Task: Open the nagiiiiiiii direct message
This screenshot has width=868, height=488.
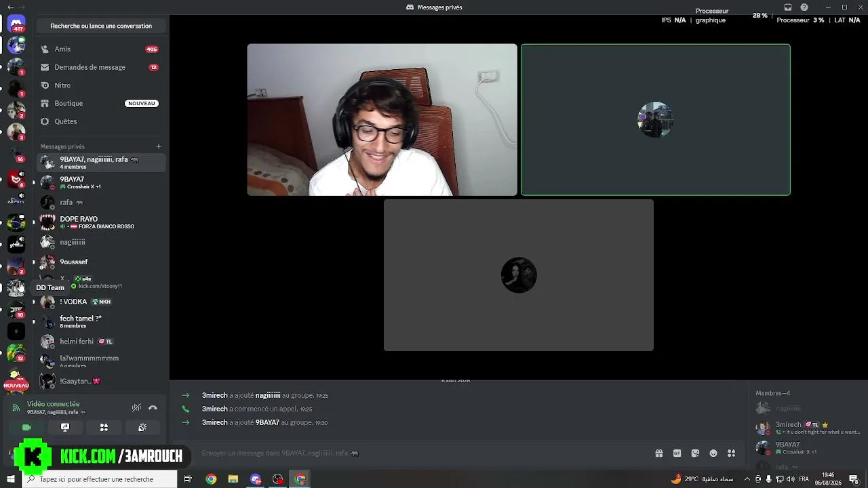Action: (101, 242)
